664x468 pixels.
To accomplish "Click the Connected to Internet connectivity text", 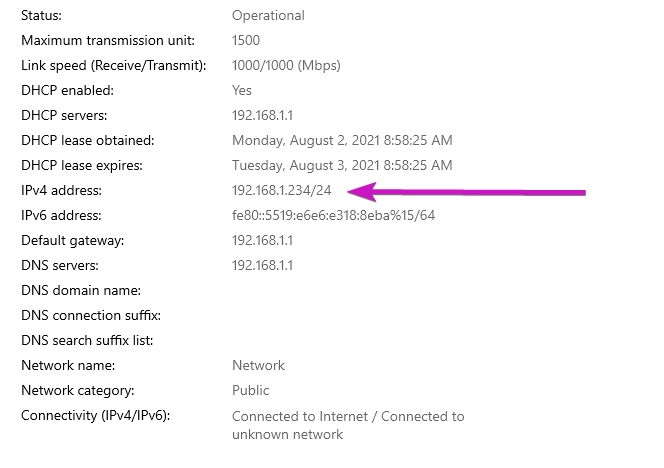I will point(300,417).
